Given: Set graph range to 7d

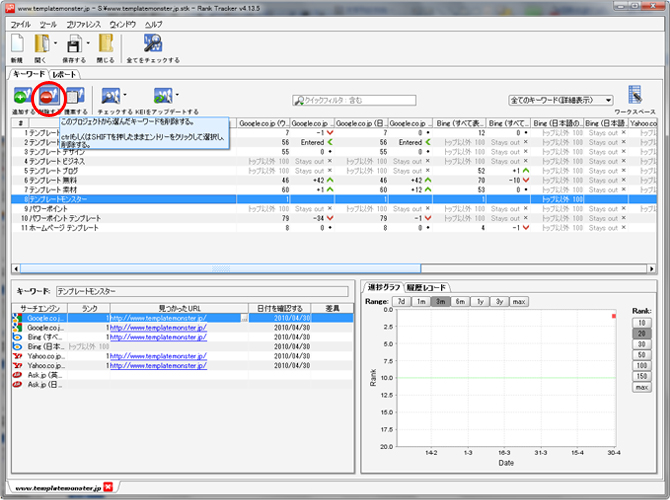Looking at the screenshot, I should 401,302.
